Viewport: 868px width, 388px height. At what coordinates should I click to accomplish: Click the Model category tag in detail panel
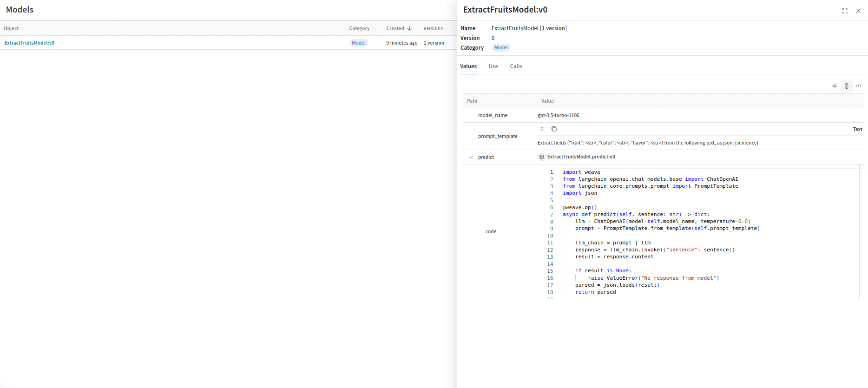pyautogui.click(x=501, y=47)
